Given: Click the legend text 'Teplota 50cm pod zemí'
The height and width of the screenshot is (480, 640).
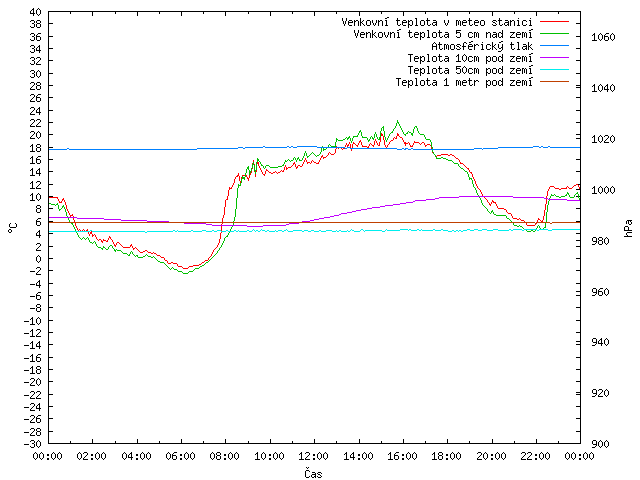Looking at the screenshot, I should 470,70.
